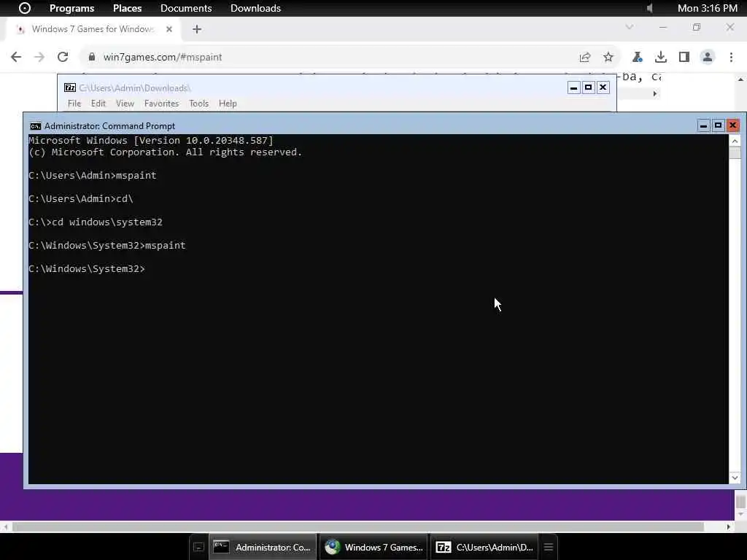Open the Favorites menu in 7-Zip window
747x560 pixels.
point(161,104)
